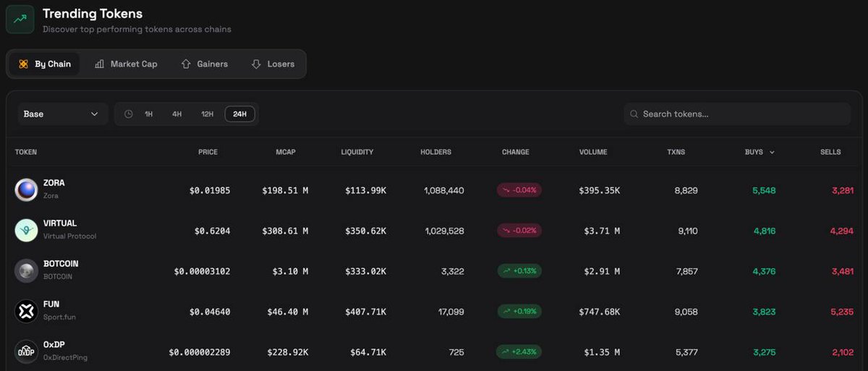Select the 4H timeframe

point(177,114)
